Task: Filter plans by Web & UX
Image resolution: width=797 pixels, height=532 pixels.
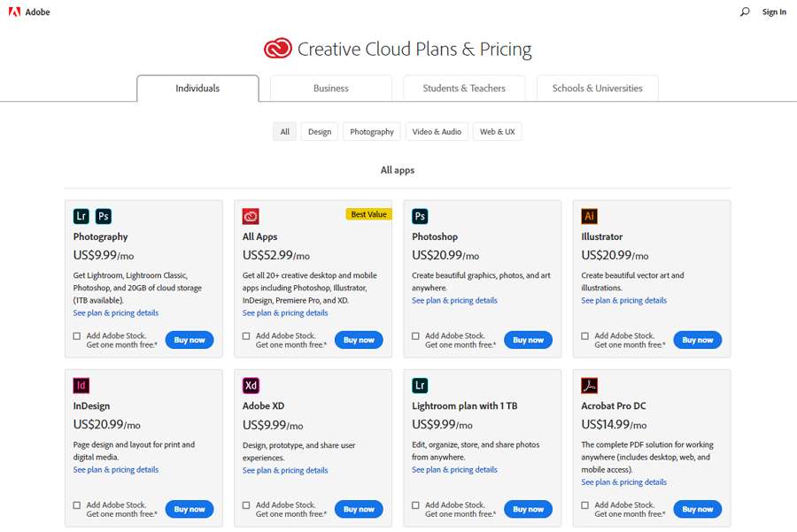Action: [x=498, y=132]
